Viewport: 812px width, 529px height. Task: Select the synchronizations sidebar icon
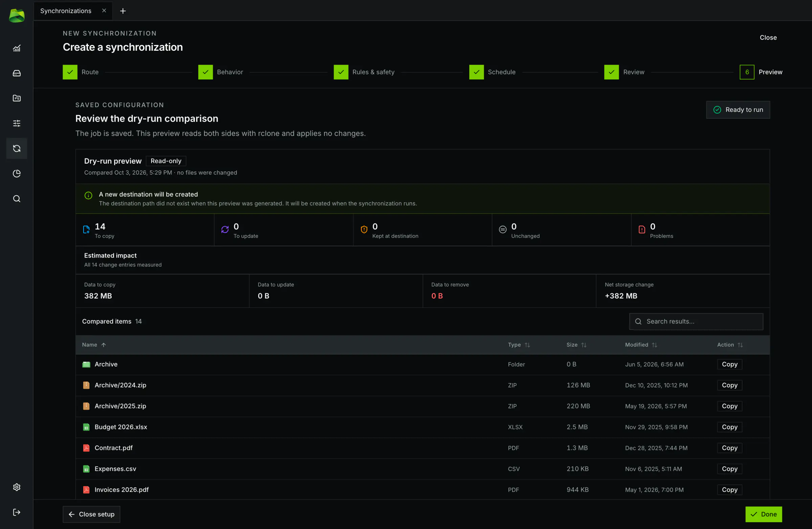(17, 148)
